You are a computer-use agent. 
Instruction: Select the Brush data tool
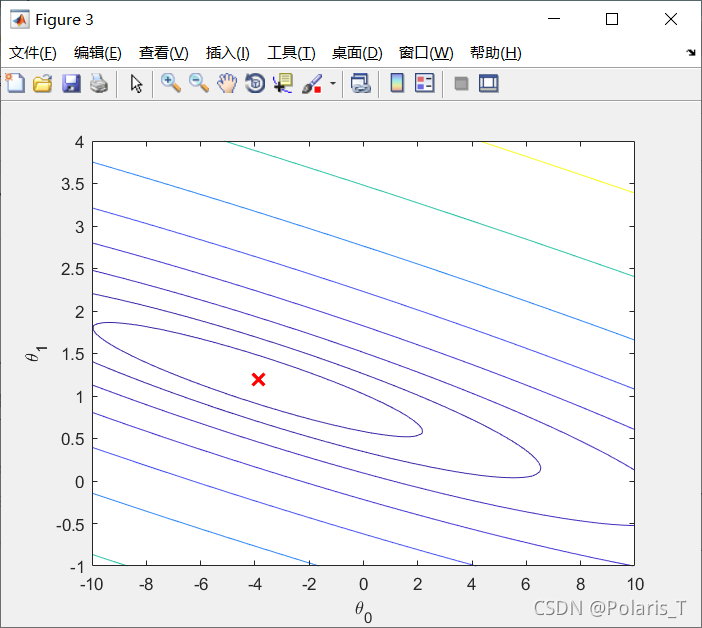pyautogui.click(x=312, y=84)
